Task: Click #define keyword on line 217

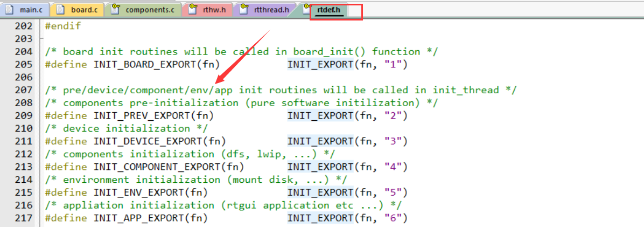Action: [66, 218]
